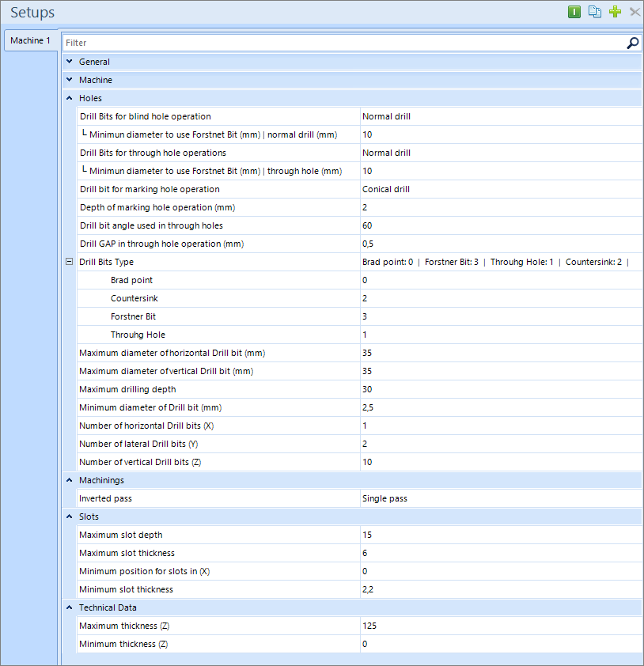The image size is (644, 666).
Task: Click the duplicate setup icon
Action: coord(594,11)
